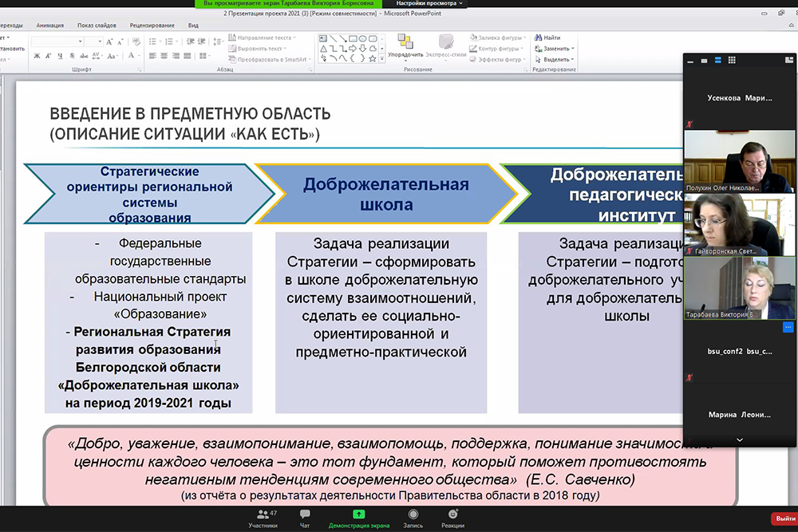Click the green Демонстрация экрана share icon
798x532 pixels.
(359, 515)
